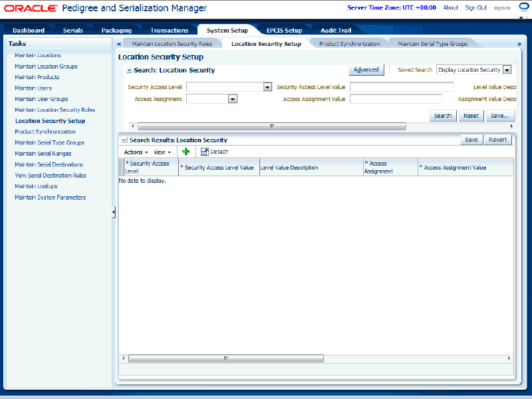This screenshot has height=399, width=532.
Task: Click the Security Access Level Value column header
Action: point(219,168)
